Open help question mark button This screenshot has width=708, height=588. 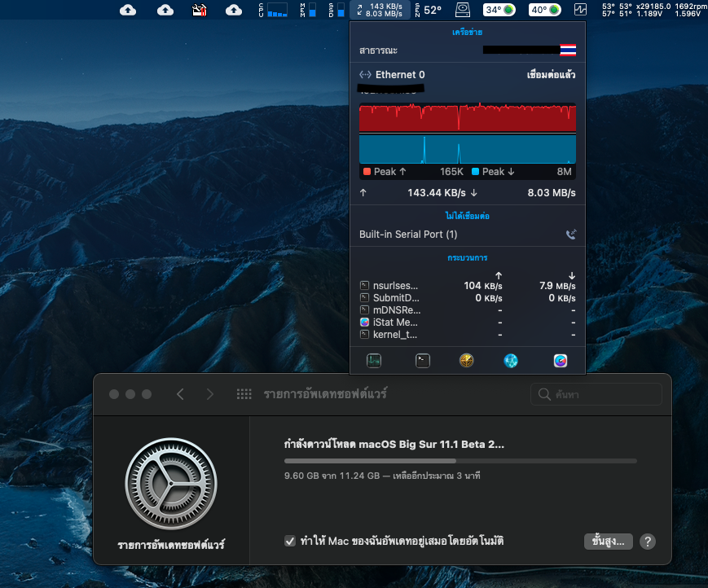[x=648, y=541]
